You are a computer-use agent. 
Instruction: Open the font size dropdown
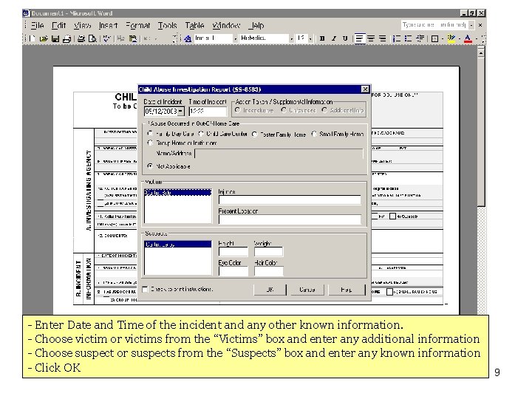(310, 39)
